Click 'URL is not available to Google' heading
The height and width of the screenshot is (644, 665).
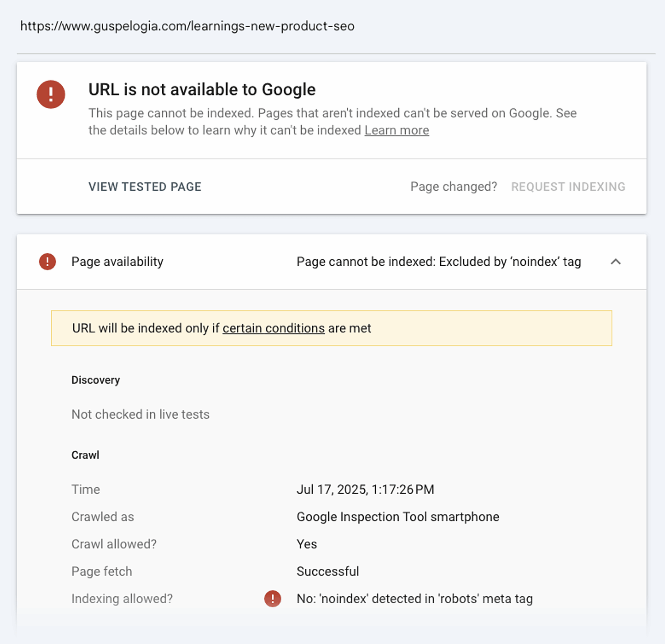[x=202, y=90]
